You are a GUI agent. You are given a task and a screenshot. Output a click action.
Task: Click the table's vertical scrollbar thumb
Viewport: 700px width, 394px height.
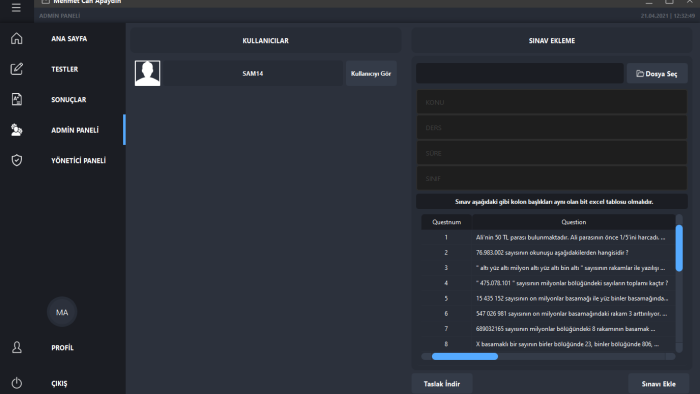[x=679, y=248]
